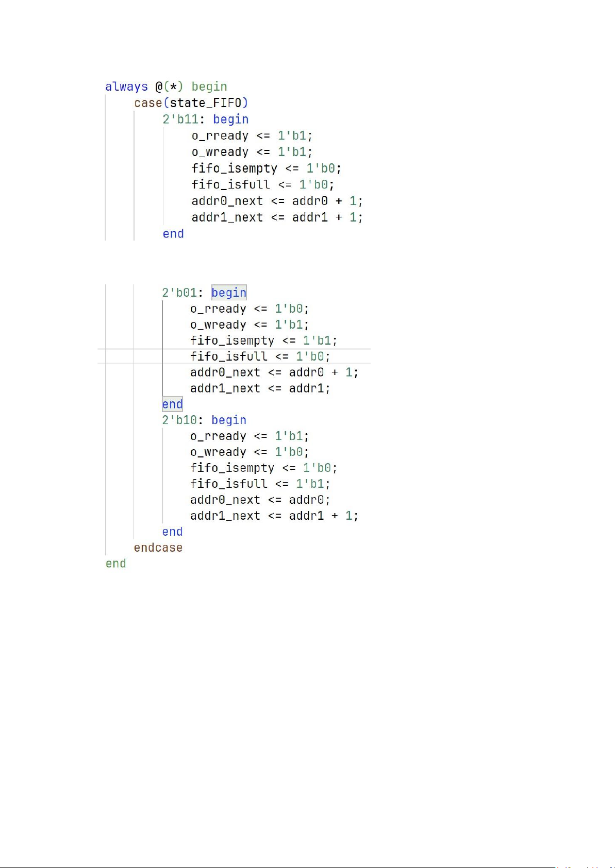
Task: Click 'end' closing the 2'b11 block
Action: click(x=173, y=234)
